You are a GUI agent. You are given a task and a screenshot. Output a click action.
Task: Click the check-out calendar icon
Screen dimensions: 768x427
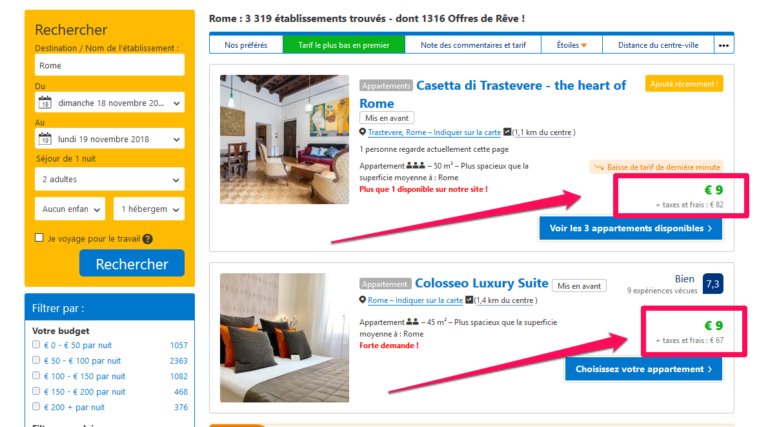pos(45,139)
